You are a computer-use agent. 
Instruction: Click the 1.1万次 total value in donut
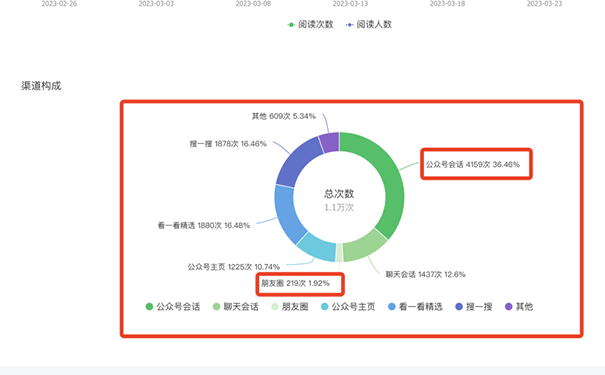pyautogui.click(x=339, y=208)
